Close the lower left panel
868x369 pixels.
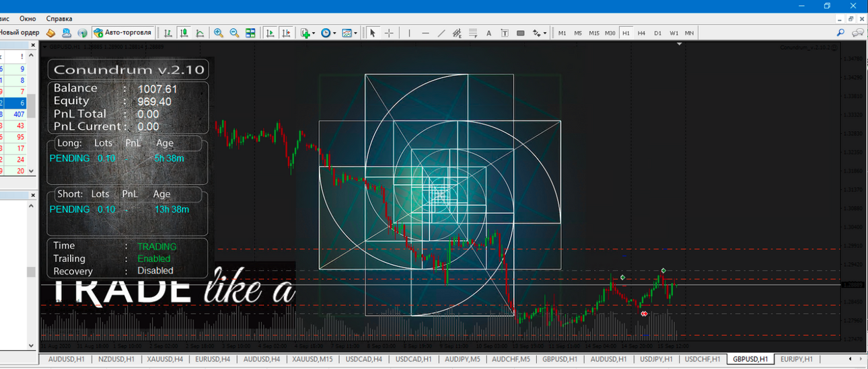[32, 195]
